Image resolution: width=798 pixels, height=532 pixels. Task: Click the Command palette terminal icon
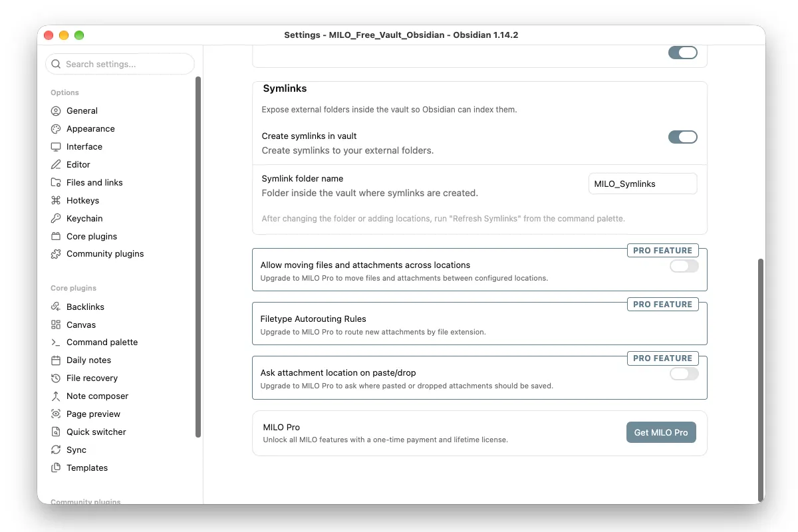56,342
